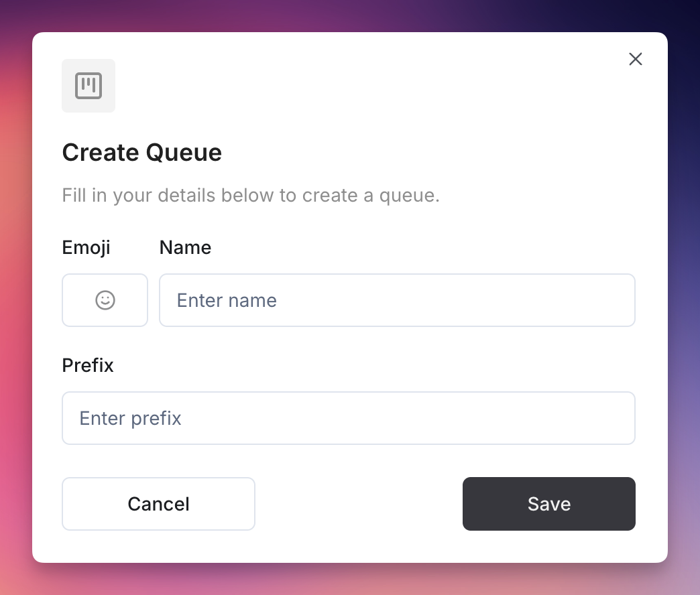This screenshot has width=700, height=595.
Task: Save the new queue
Action: click(x=549, y=504)
